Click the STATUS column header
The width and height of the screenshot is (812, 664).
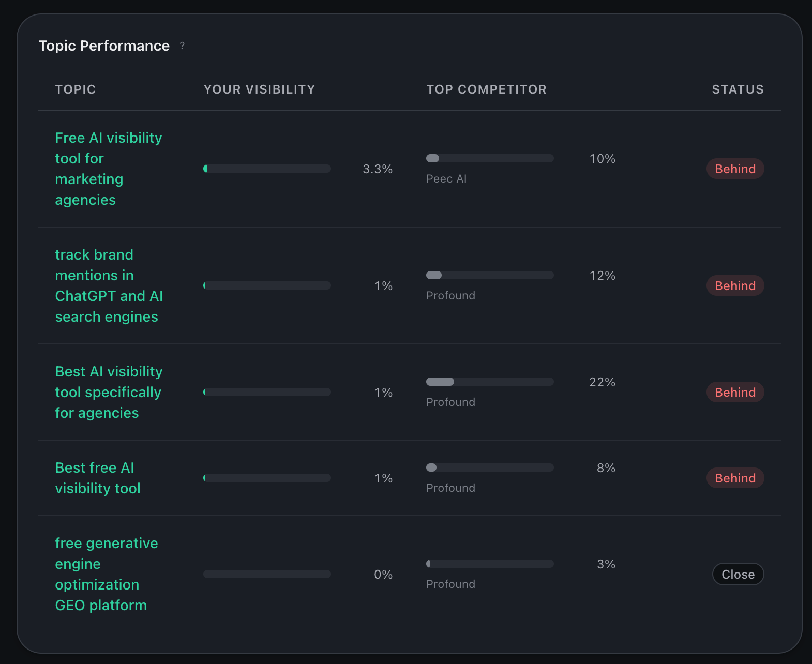click(738, 89)
